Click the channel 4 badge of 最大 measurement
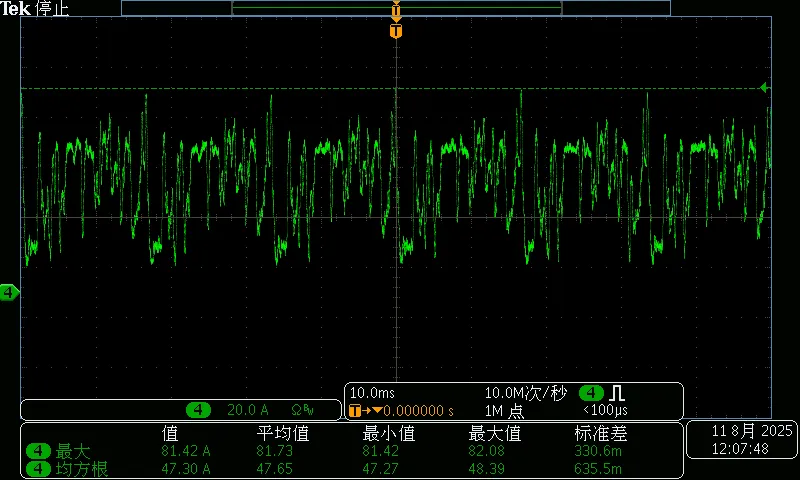The width and height of the screenshot is (800, 480). (x=38, y=451)
